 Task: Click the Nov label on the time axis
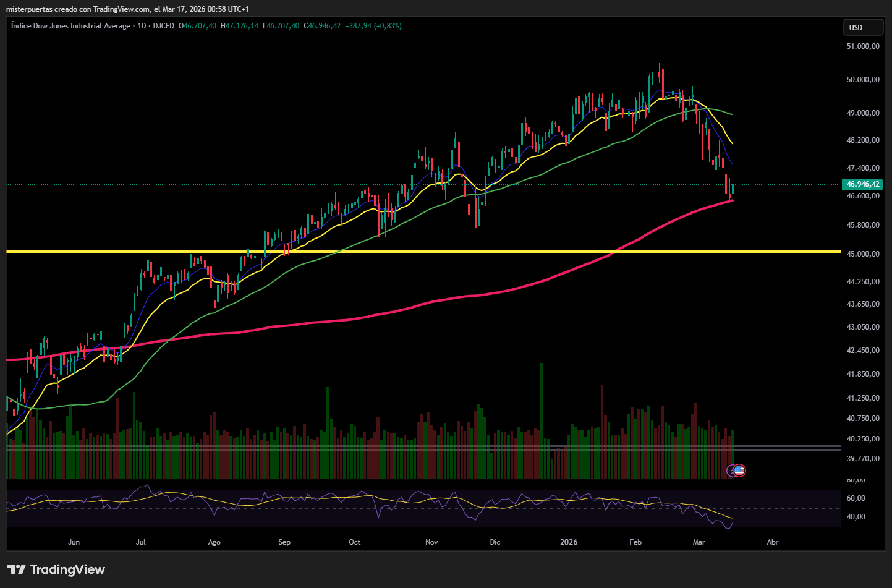[x=431, y=542]
